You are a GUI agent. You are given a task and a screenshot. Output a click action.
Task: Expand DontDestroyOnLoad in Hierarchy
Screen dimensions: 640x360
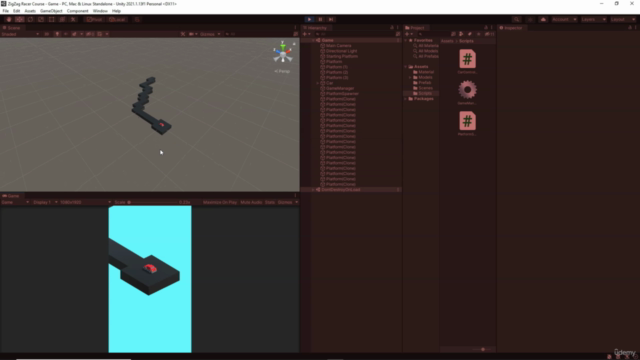(313, 190)
